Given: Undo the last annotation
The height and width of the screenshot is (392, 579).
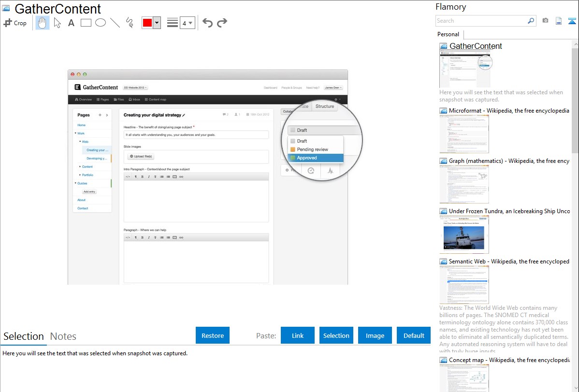Looking at the screenshot, I should [207, 23].
